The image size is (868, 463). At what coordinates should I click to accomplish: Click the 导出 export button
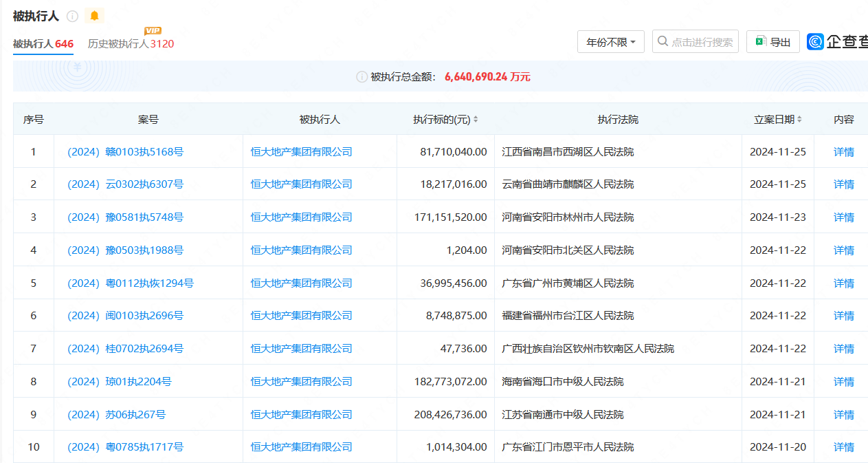(773, 42)
